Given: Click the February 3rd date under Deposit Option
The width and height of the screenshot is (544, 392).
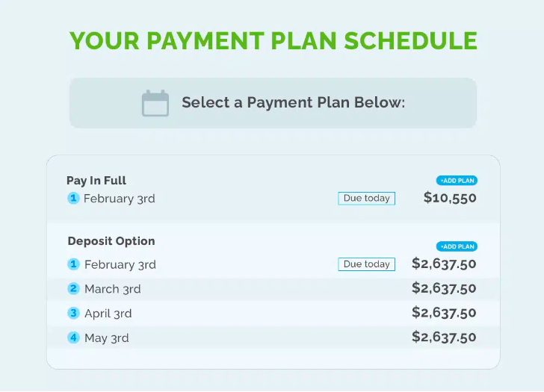Looking at the screenshot, I should [x=120, y=264].
